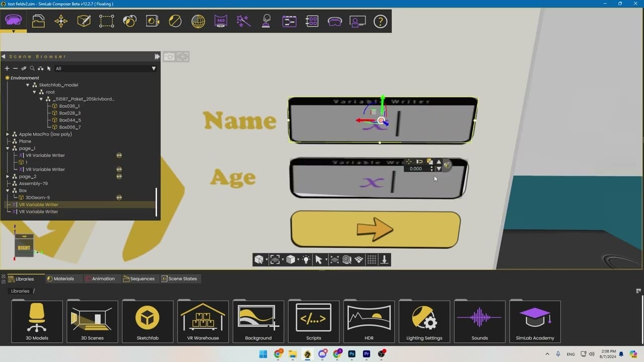Select Assembly-79 in the scene tree
The height and width of the screenshot is (362, 644).
[33, 184]
